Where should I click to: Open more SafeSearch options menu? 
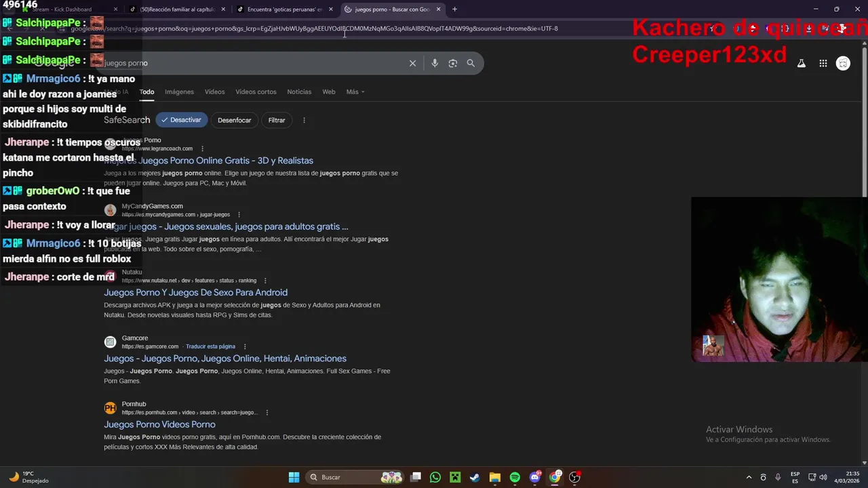click(304, 120)
